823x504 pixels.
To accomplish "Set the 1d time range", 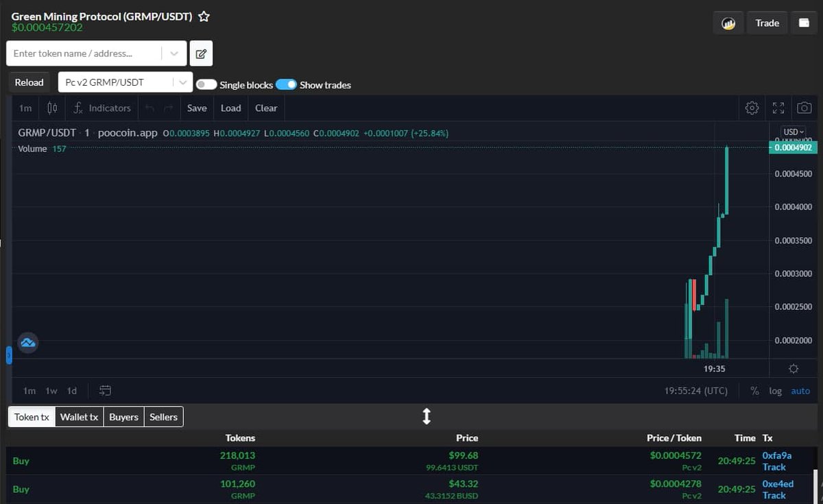I will pyautogui.click(x=72, y=391).
